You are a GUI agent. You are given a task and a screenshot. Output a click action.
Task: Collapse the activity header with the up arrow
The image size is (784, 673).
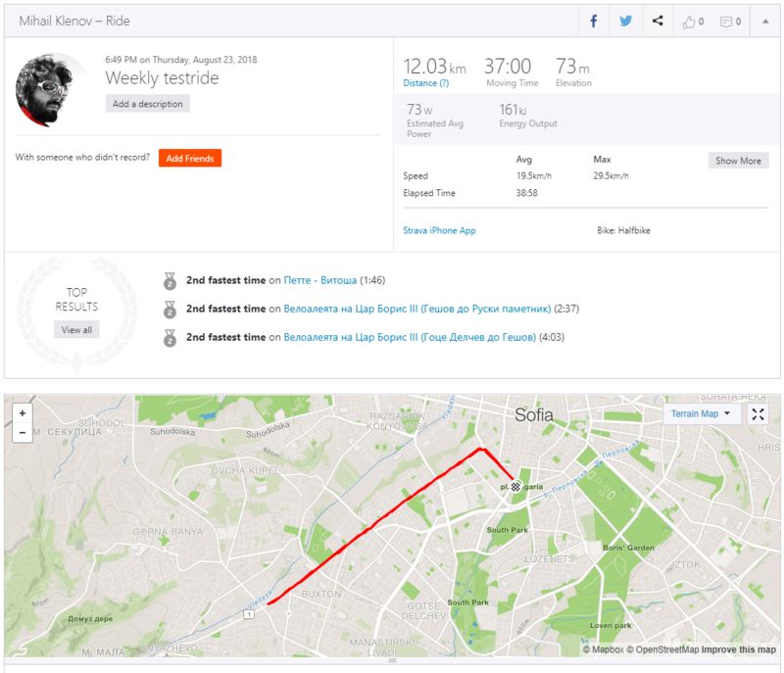point(765,22)
